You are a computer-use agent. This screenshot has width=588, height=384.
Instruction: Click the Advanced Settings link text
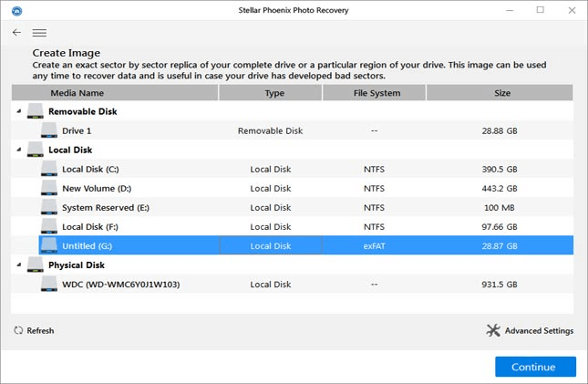pos(539,331)
